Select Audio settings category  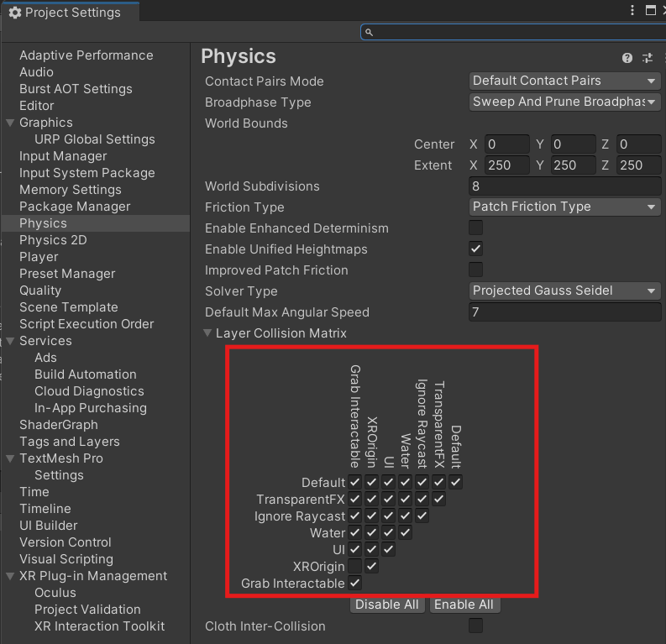click(x=36, y=72)
